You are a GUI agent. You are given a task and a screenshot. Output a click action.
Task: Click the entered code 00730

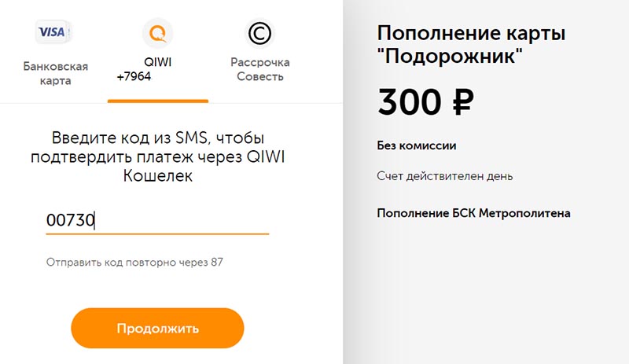pyautogui.click(x=70, y=220)
